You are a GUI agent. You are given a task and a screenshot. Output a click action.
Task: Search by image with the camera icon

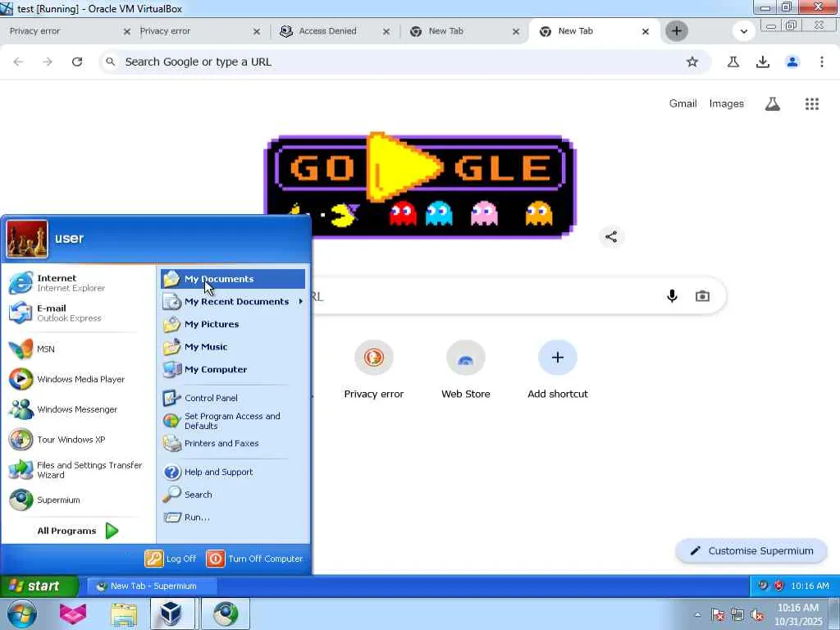(702, 295)
